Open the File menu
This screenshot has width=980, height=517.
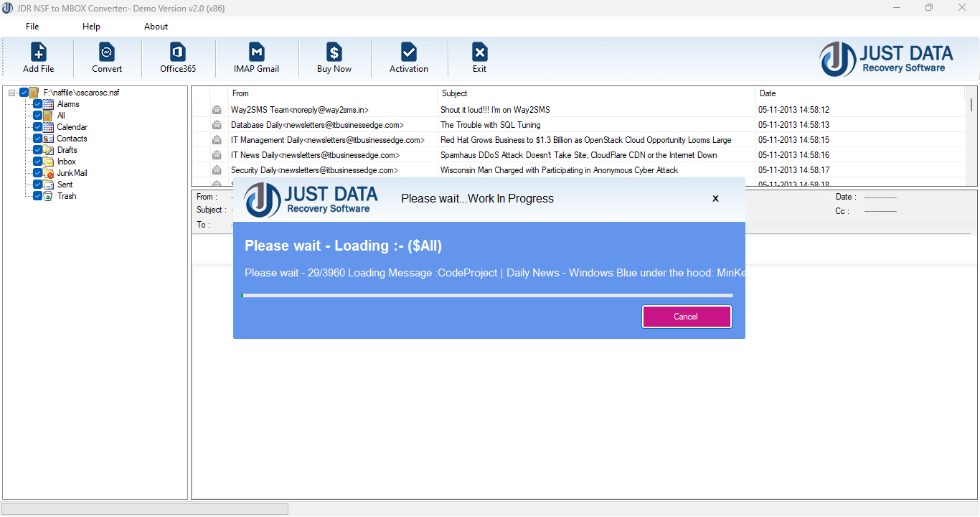click(32, 27)
